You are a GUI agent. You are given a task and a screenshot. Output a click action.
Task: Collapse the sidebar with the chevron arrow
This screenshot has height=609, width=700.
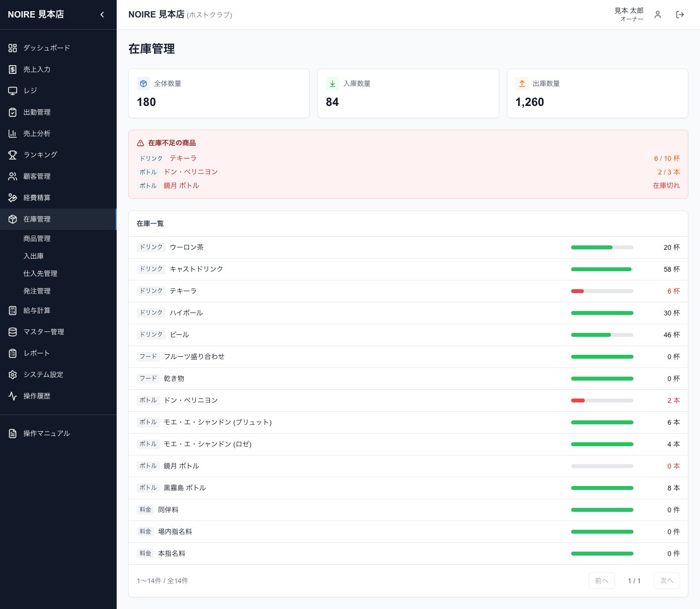102,15
